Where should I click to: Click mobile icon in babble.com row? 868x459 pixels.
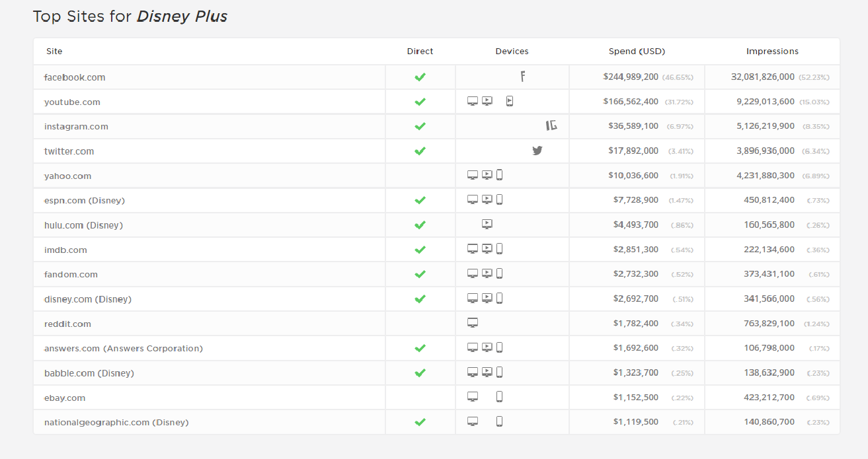tap(499, 372)
